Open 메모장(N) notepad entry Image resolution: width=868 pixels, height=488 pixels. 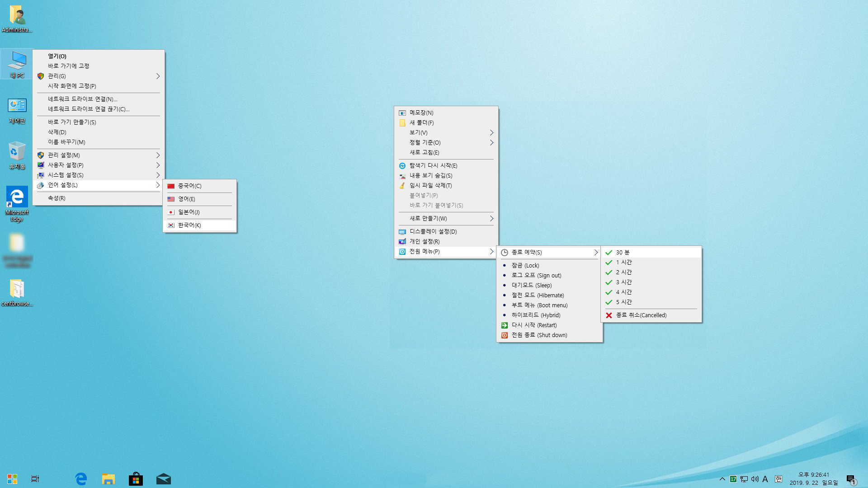point(446,113)
